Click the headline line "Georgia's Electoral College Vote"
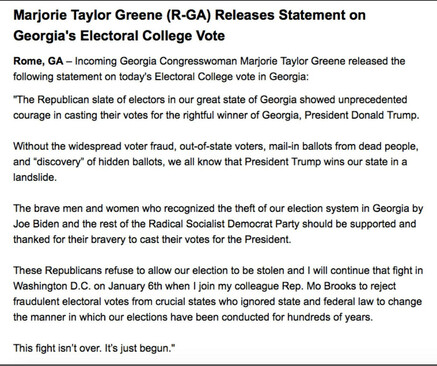This screenshot has width=437, height=366. click(x=119, y=36)
